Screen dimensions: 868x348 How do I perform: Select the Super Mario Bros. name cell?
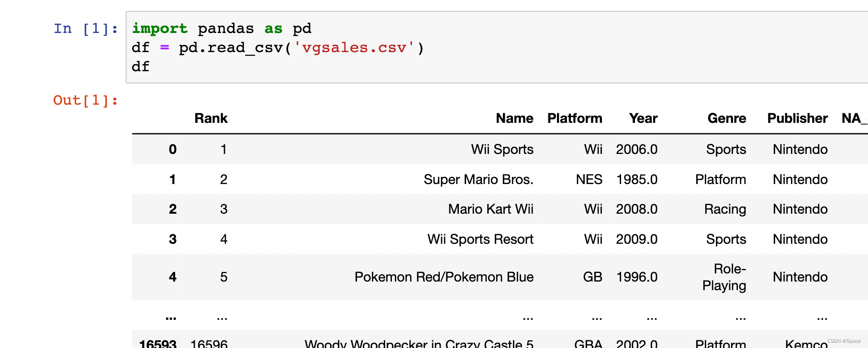(x=479, y=180)
